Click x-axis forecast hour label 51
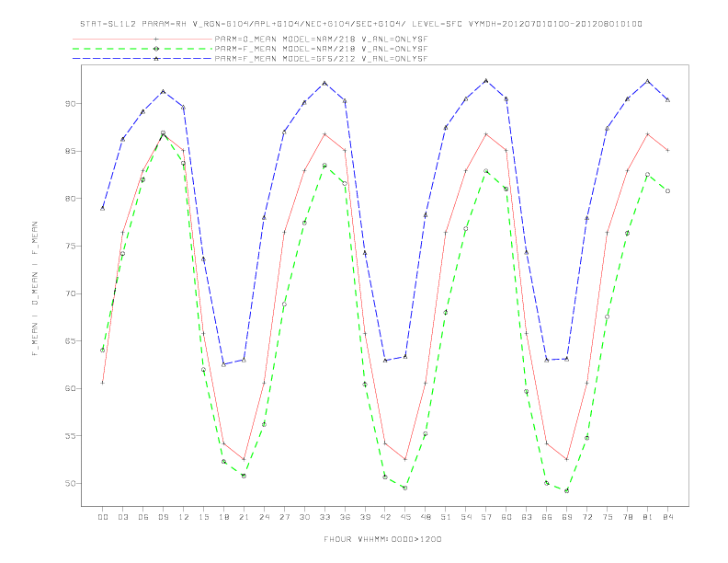 point(446,517)
